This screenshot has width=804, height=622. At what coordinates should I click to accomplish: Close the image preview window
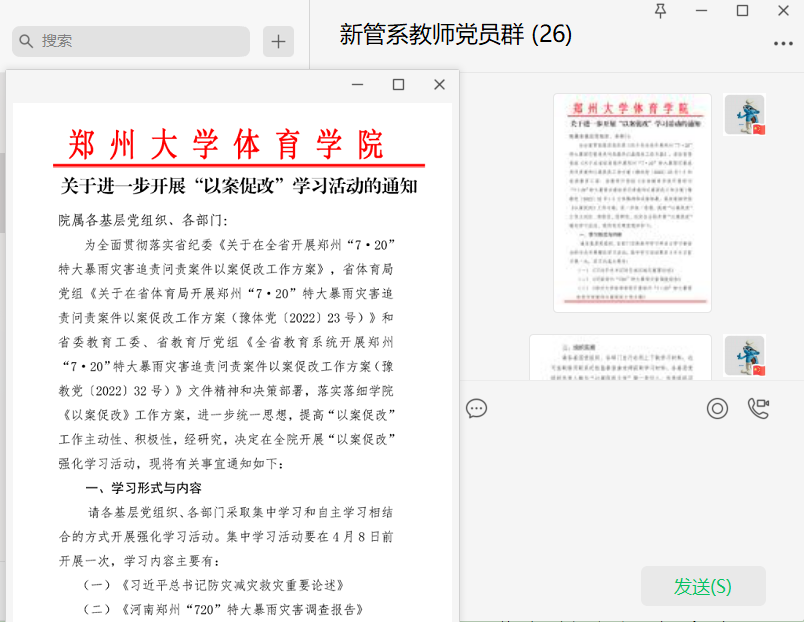coord(439,85)
